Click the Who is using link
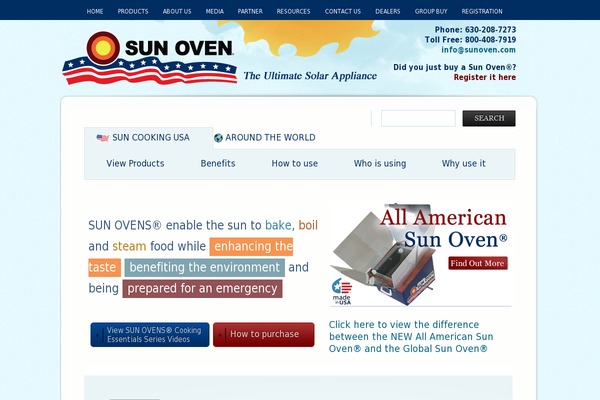Image resolution: width=600 pixels, height=400 pixels. [380, 163]
